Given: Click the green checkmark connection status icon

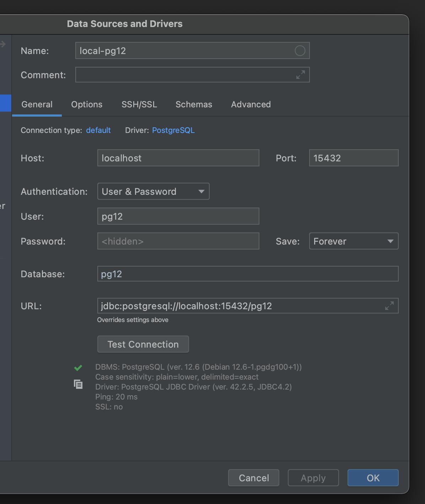Looking at the screenshot, I should point(78,368).
